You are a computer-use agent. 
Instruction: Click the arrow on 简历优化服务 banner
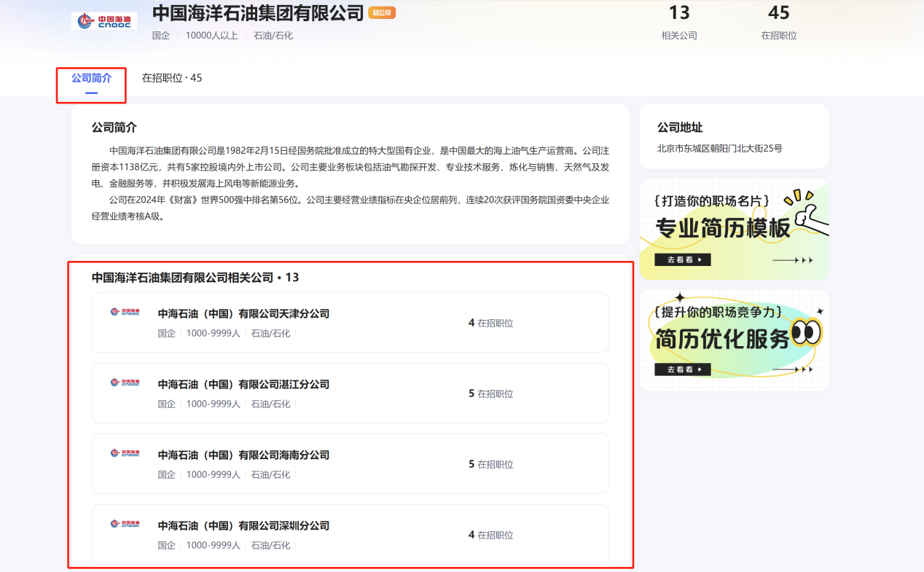tap(793, 369)
